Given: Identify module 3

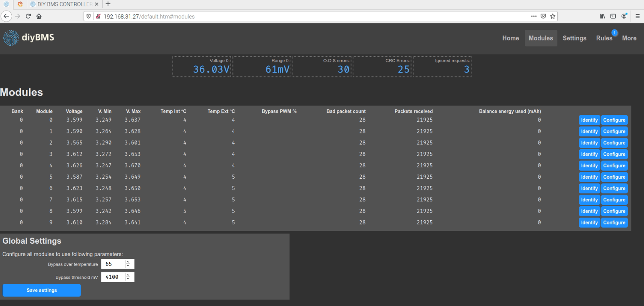Looking at the screenshot, I should click(x=590, y=154).
